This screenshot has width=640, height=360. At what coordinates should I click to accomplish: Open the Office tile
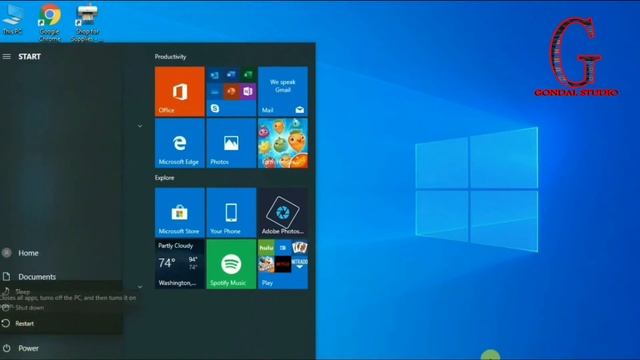point(180,91)
